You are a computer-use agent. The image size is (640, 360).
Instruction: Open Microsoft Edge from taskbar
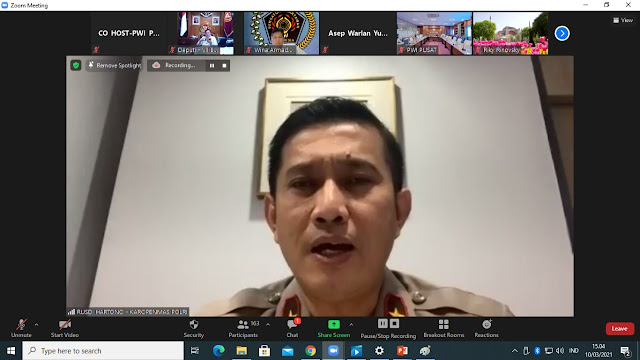tap(219, 351)
